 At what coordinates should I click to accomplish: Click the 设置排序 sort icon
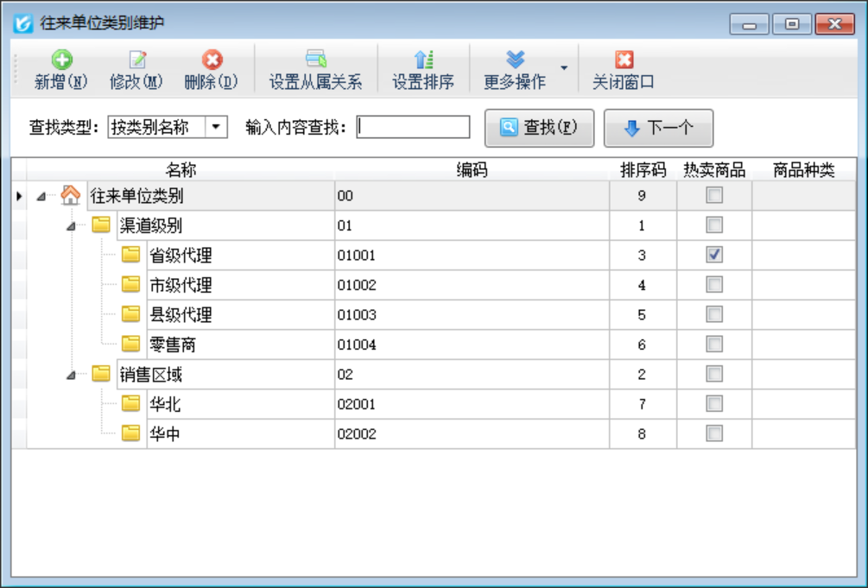click(x=423, y=60)
